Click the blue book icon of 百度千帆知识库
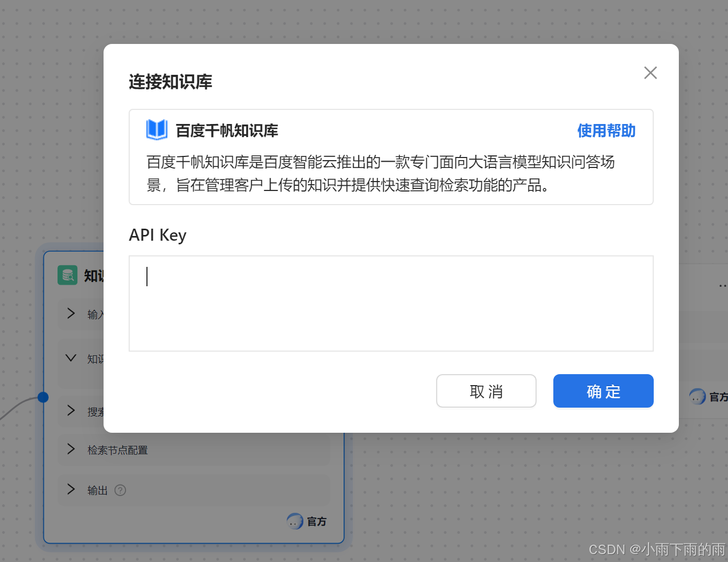This screenshot has width=728, height=562. click(x=156, y=130)
